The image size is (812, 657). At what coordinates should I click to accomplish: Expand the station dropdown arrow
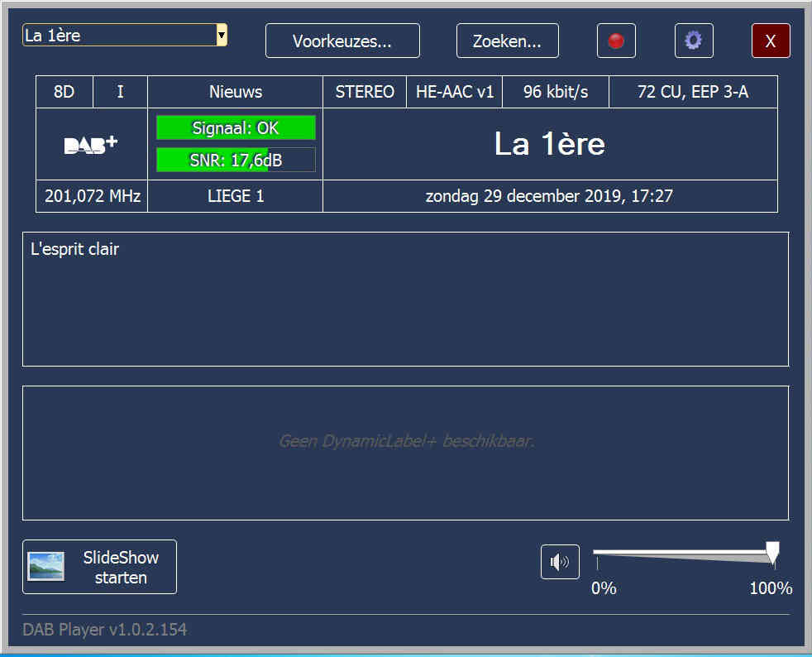tap(222, 36)
